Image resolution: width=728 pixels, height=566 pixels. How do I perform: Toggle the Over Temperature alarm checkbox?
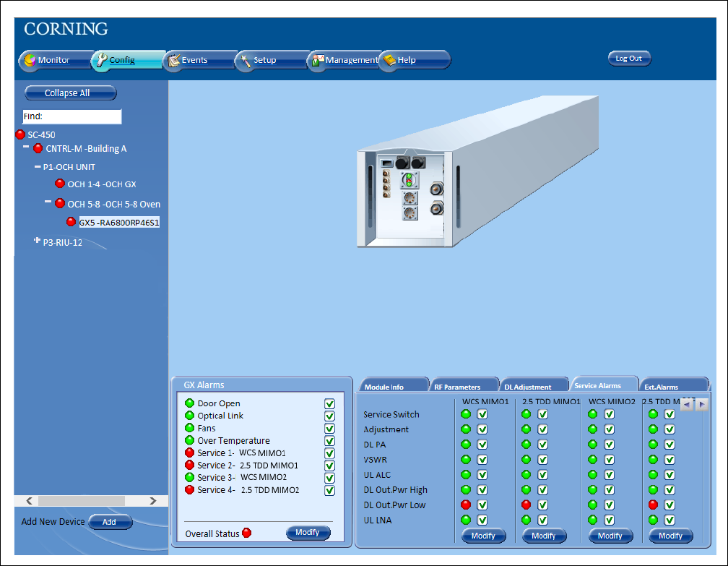click(329, 441)
